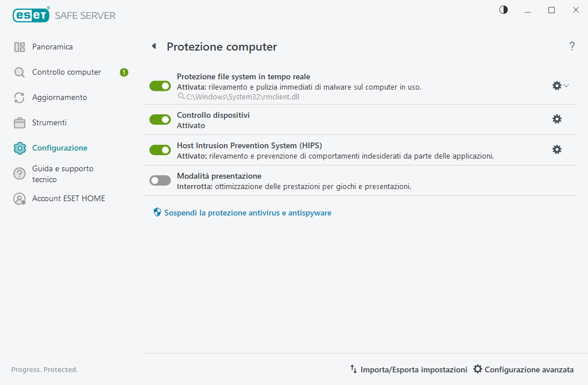The height and width of the screenshot is (385, 588).
Task: Open the Account ESET HOME section
Action: coord(19,198)
